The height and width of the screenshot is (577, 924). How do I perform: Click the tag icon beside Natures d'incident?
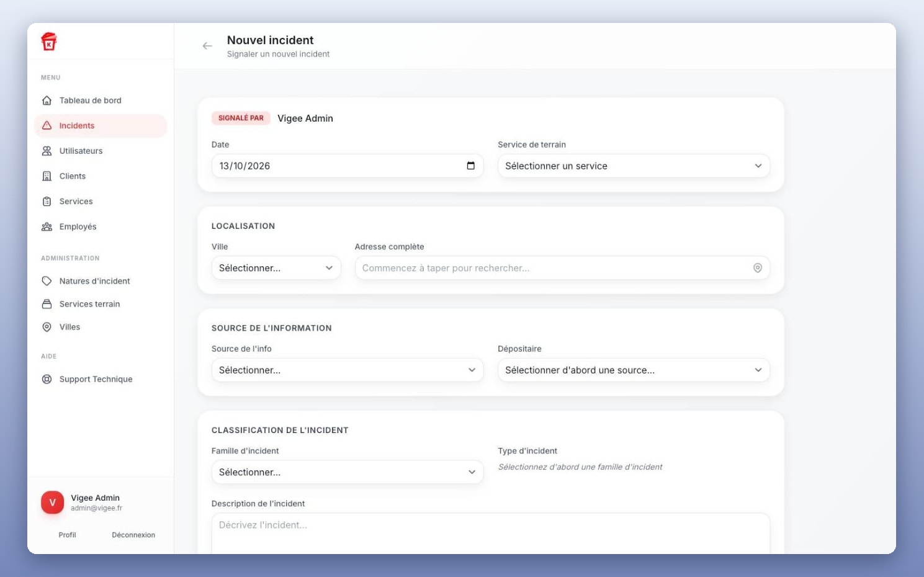[47, 281]
